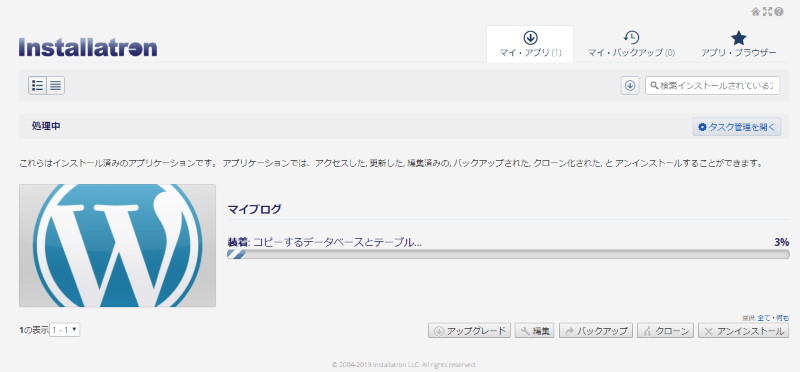800x372 pixels.
Task: Switch to compact list view icon
Action: pos(56,85)
